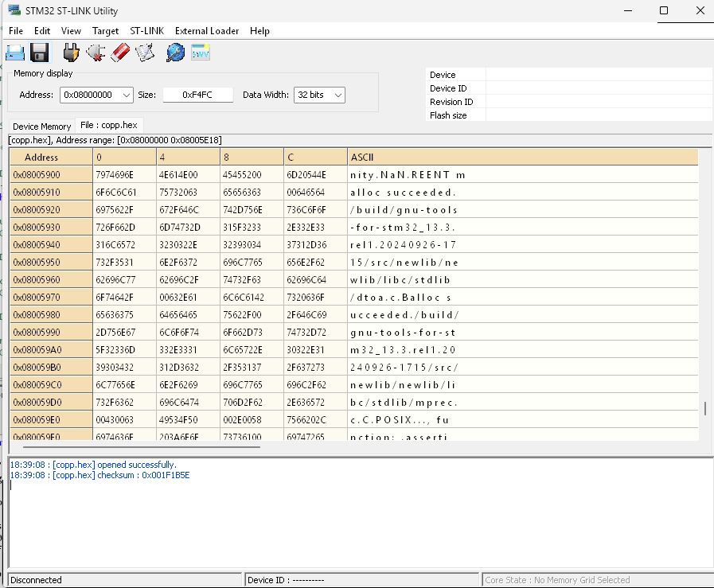Open the Data Width dropdown
Viewport: 714px width, 588px height.
pos(337,95)
